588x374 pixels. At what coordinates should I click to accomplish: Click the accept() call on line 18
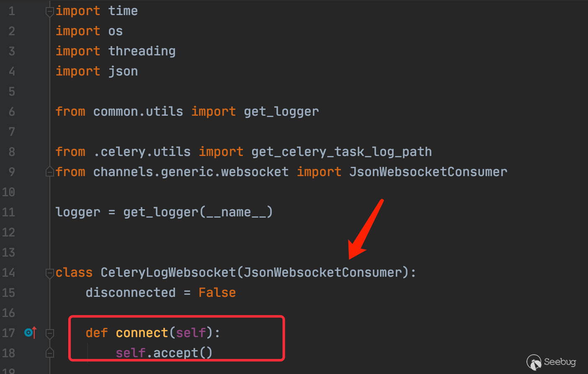coord(183,353)
